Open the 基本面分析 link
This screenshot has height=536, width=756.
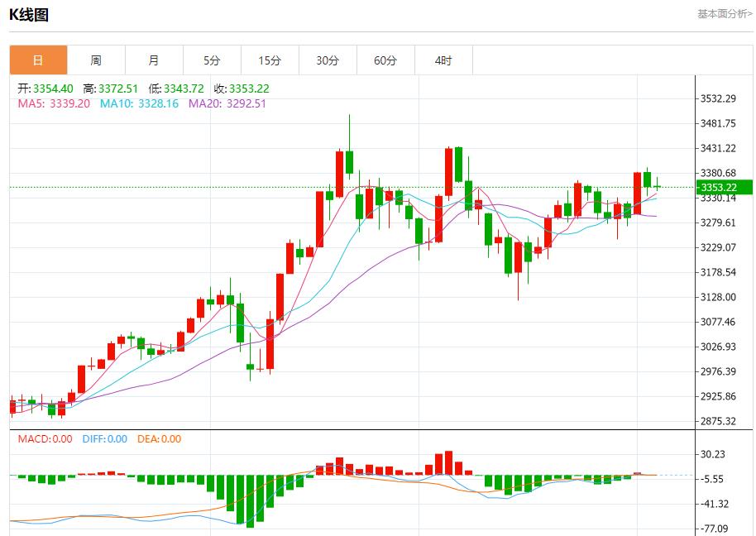pos(725,14)
